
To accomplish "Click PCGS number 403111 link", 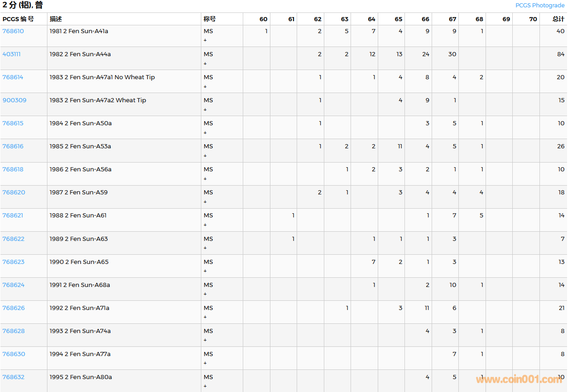I will 12,54.
